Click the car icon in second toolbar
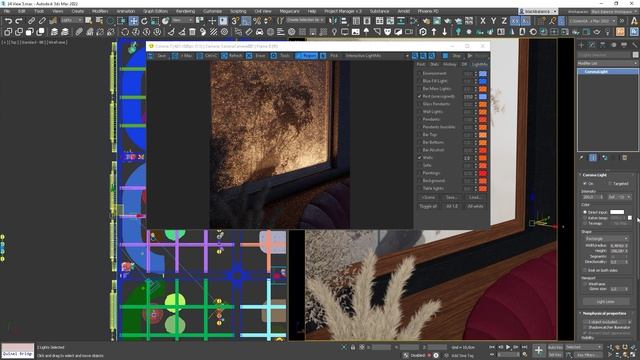Viewport: 640px width, 360px height. coord(259,31)
